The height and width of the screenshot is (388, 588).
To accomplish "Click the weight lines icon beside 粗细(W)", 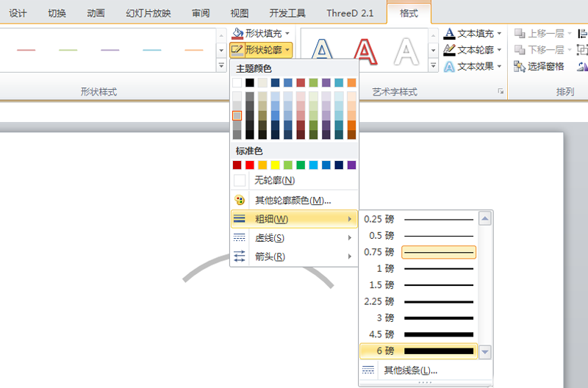I will point(240,219).
